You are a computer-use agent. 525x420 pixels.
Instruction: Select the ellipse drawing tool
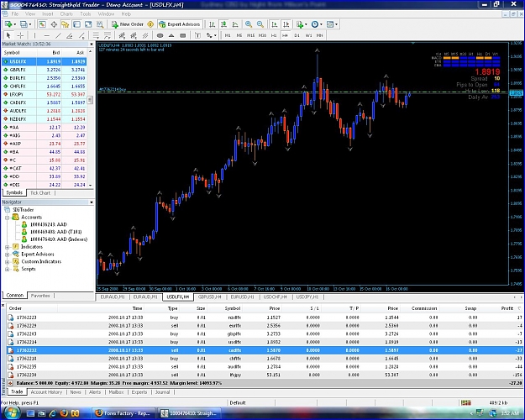[160, 35]
